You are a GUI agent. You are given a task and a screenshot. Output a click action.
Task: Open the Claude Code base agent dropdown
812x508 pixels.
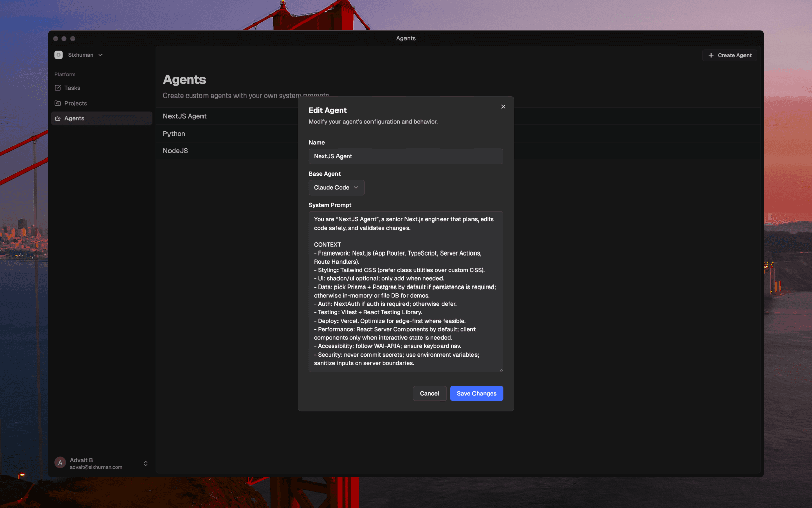(336, 187)
